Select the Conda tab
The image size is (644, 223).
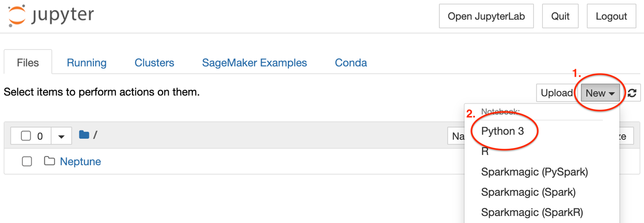pos(351,63)
